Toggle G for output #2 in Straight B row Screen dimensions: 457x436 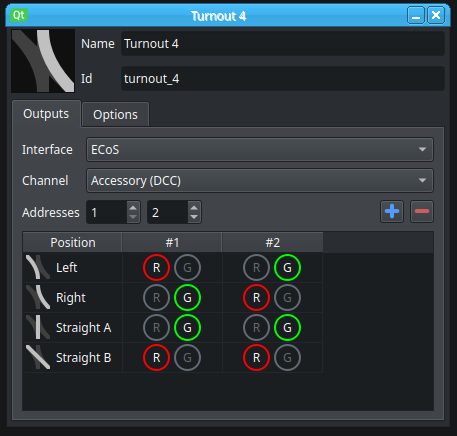287,357
